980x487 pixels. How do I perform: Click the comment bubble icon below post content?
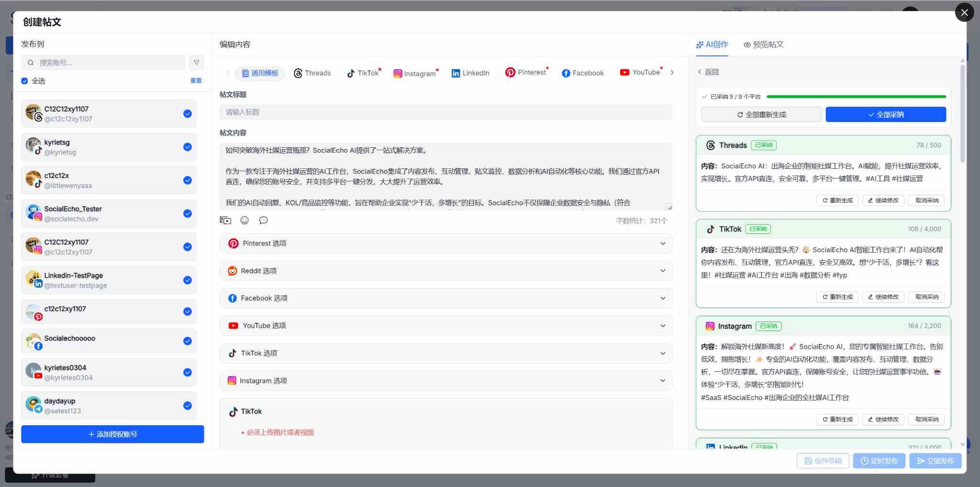click(263, 220)
